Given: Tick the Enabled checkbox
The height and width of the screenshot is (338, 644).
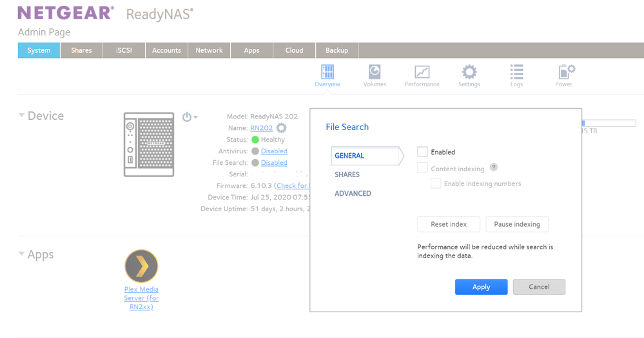Looking at the screenshot, I should click(x=423, y=152).
